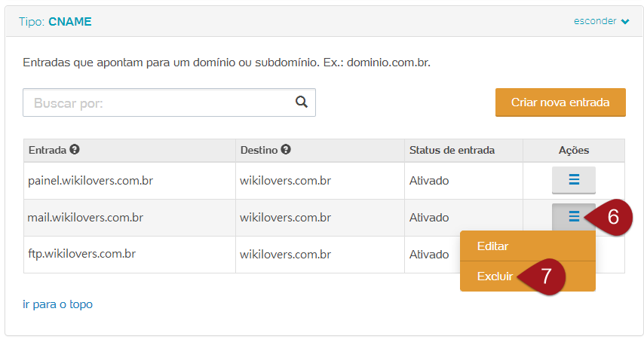Click the Status de entrada column header
Viewport: 644px width, 339px height.
pyautogui.click(x=452, y=150)
